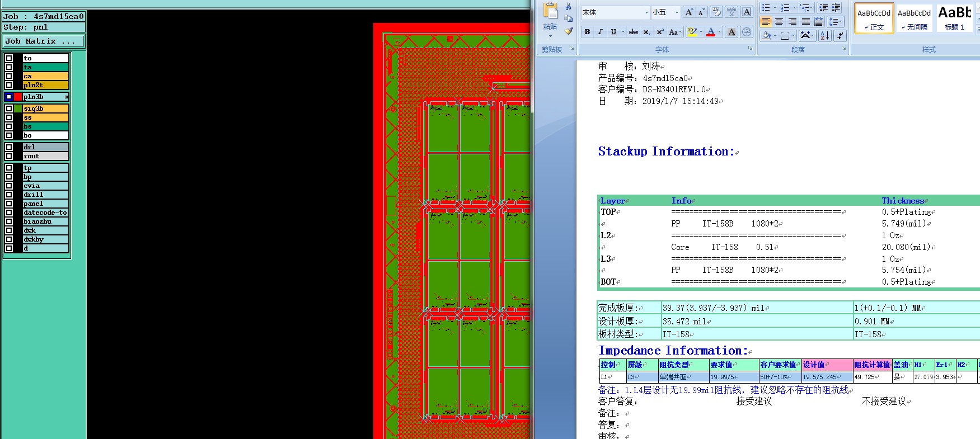This screenshot has height=439, width=980.
Task: Toggle the 'pln3b' layer checkbox
Action: click(x=9, y=97)
